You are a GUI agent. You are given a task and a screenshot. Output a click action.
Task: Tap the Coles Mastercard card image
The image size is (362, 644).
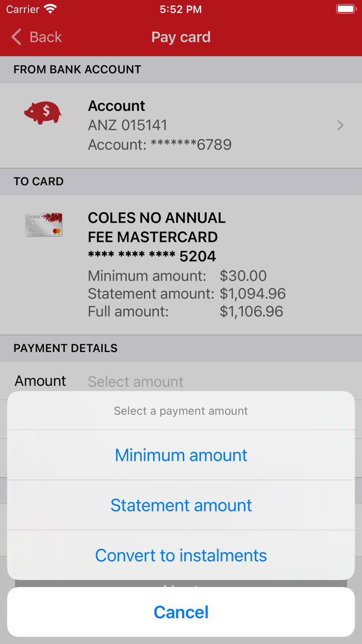pos(43,225)
